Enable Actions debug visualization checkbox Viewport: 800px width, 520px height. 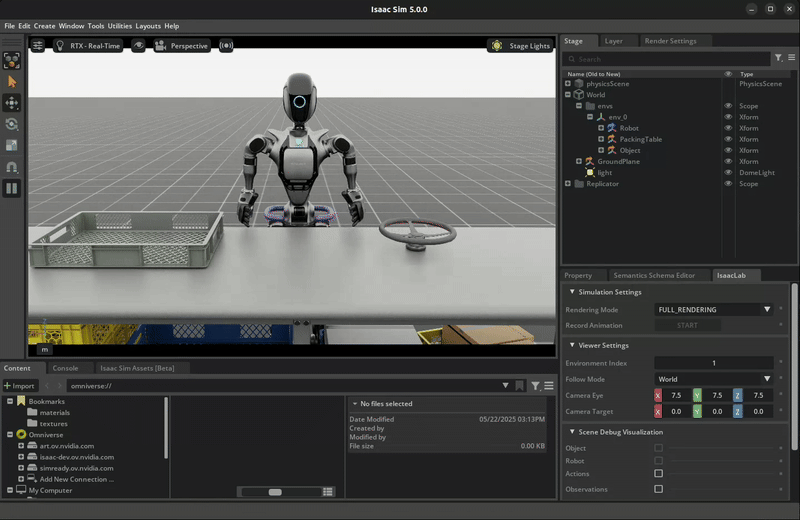(x=659, y=474)
